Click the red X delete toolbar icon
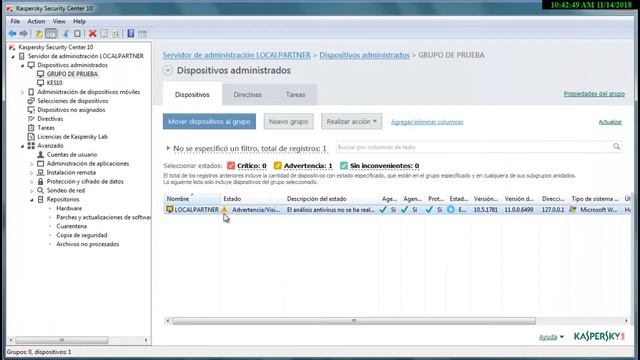The width and height of the screenshot is (640, 360). point(93,33)
